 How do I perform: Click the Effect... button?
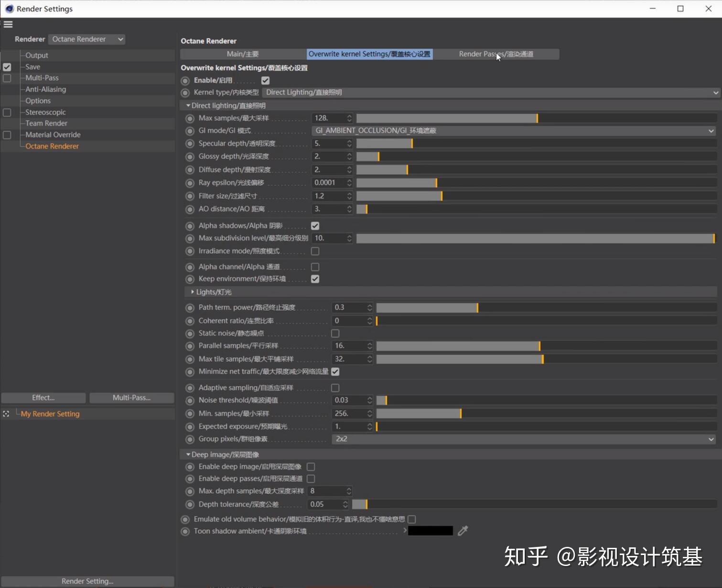click(43, 398)
